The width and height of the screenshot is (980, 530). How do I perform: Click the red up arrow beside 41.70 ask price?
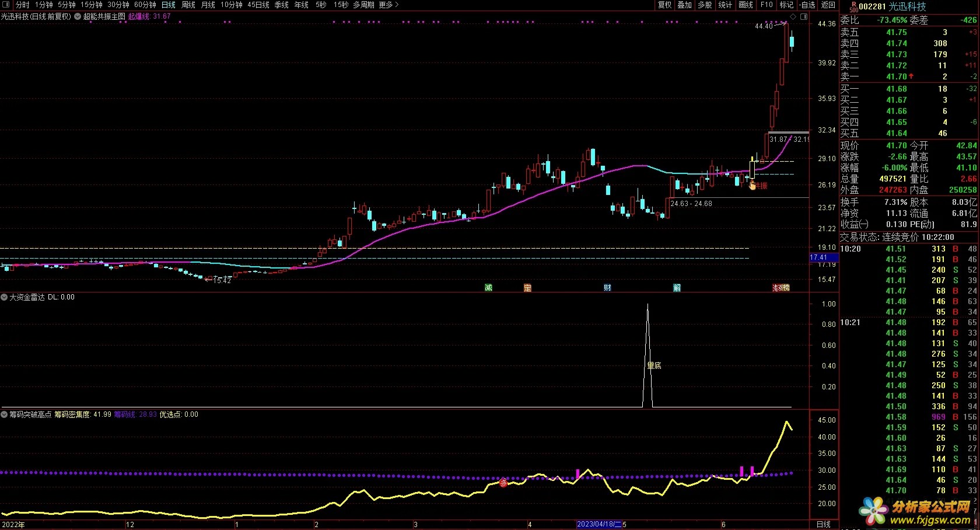911,76
